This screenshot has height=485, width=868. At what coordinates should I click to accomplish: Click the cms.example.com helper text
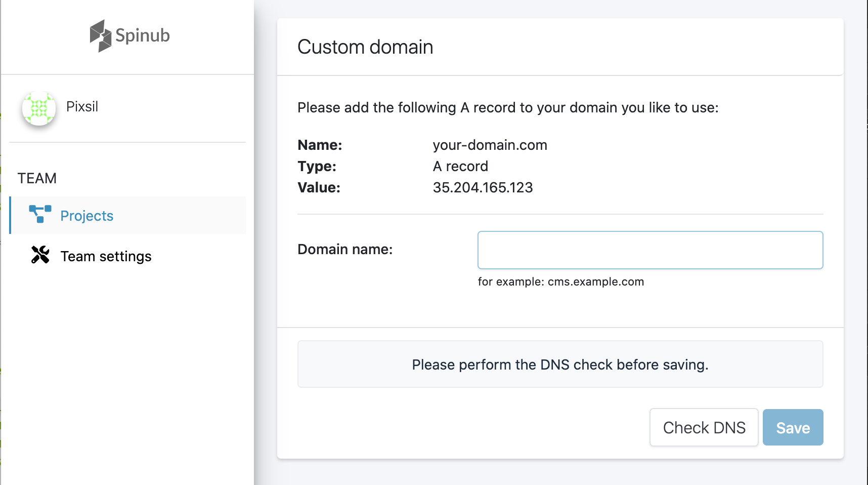coord(561,281)
